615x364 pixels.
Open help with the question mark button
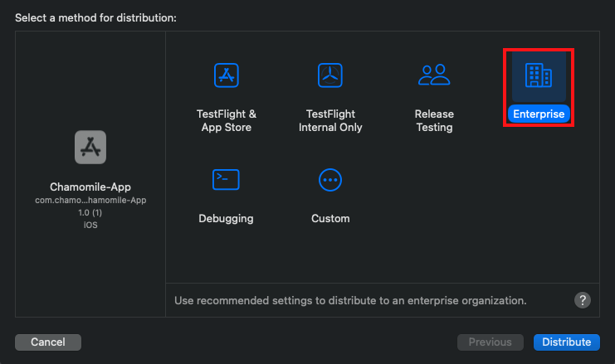click(583, 299)
